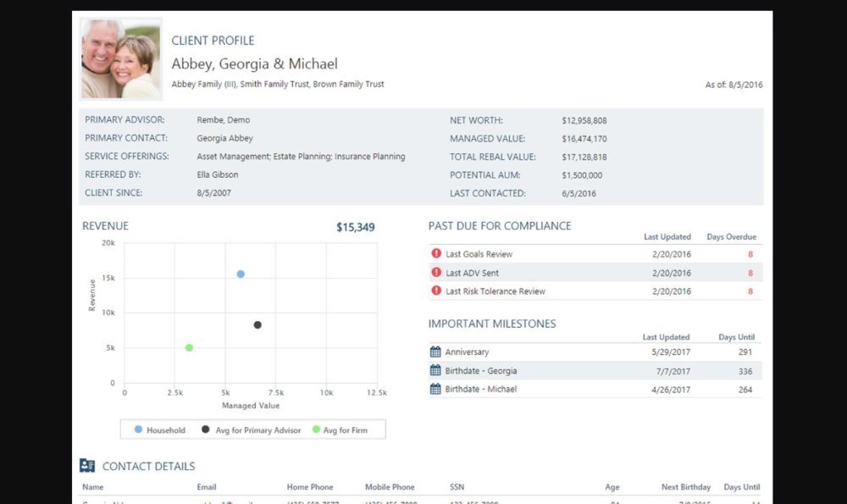Screen dimensions: 847x504
Task: Click the green Avg for Firm data point
Action: [189, 347]
